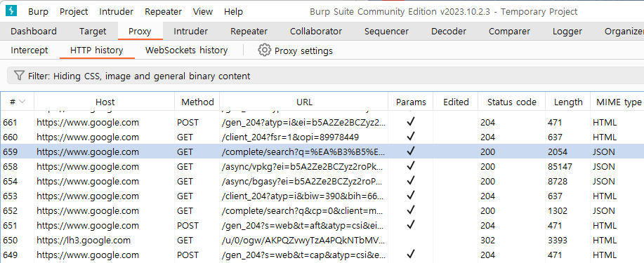Open the Collaborator tab
Image resolution: width=644 pixels, height=263 pixels.
316,31
